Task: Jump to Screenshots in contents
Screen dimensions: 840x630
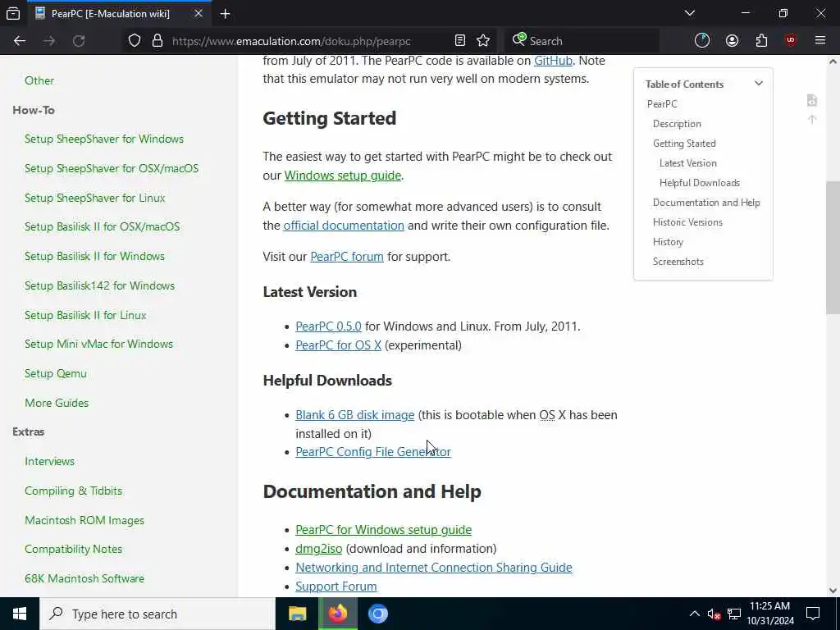Action: [x=678, y=262]
